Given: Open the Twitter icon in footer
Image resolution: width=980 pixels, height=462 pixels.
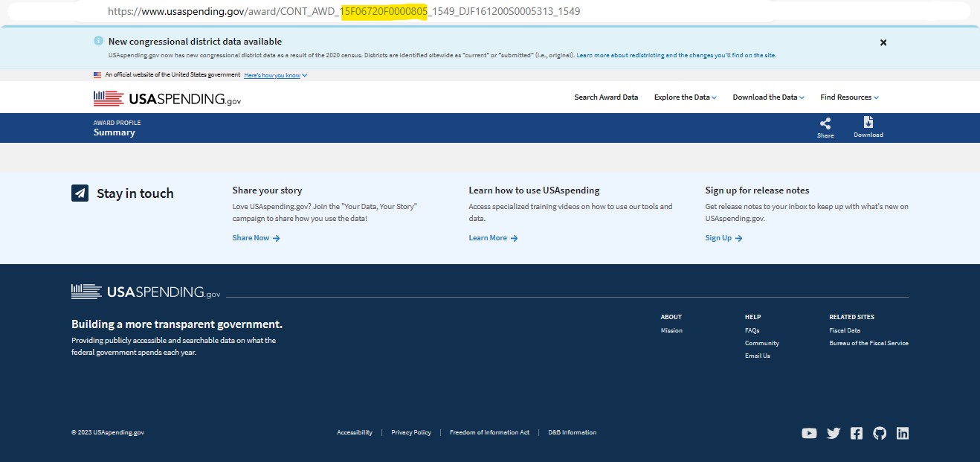Looking at the screenshot, I should click(x=834, y=433).
